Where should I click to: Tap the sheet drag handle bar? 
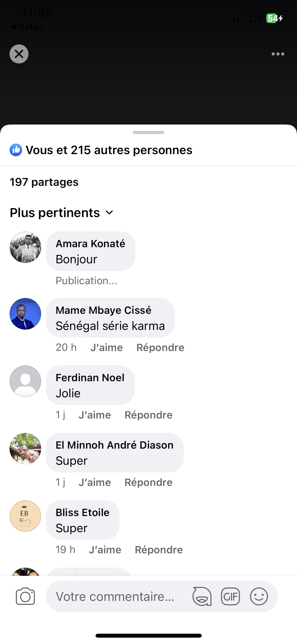coord(148,132)
